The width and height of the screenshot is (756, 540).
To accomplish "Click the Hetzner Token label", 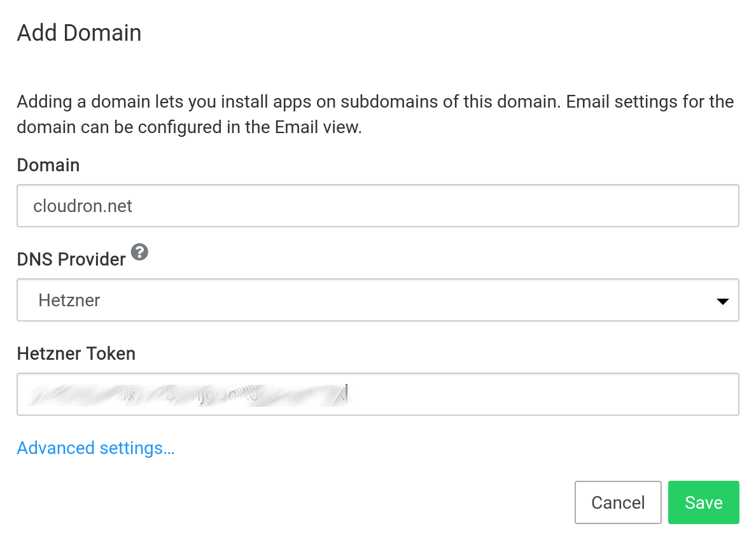I will 76,354.
